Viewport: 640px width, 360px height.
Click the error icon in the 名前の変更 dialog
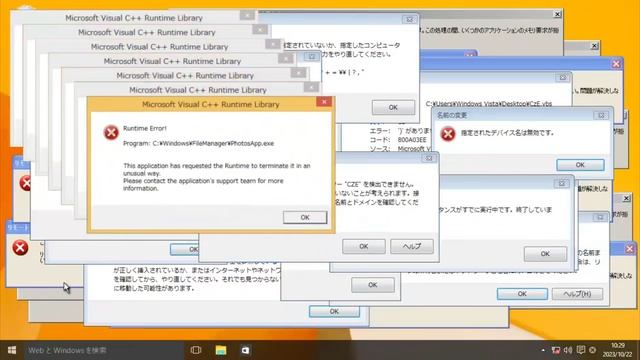pos(448,133)
